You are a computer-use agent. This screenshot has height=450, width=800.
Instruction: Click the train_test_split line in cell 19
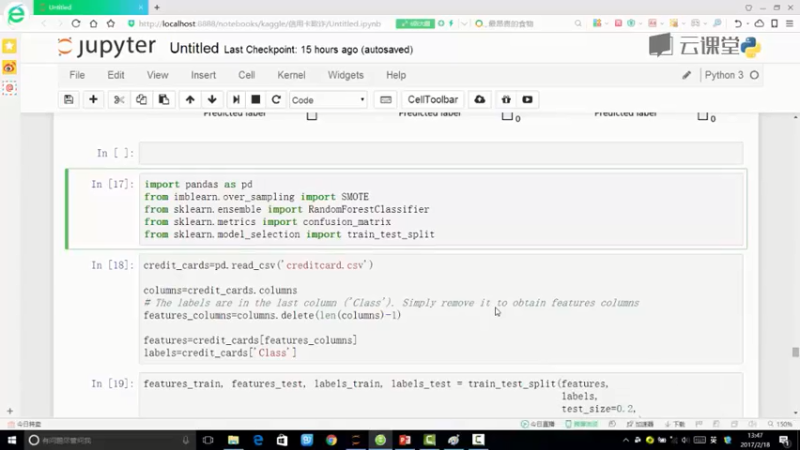tap(376, 384)
